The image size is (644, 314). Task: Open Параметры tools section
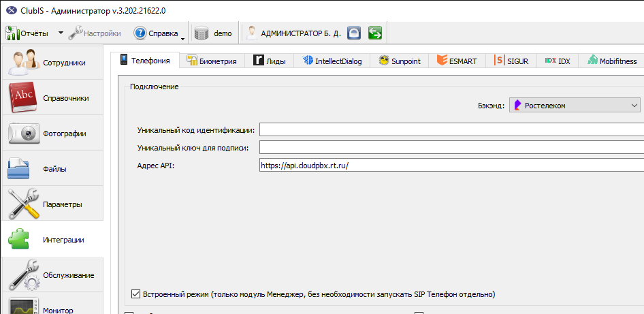pyautogui.click(x=52, y=204)
